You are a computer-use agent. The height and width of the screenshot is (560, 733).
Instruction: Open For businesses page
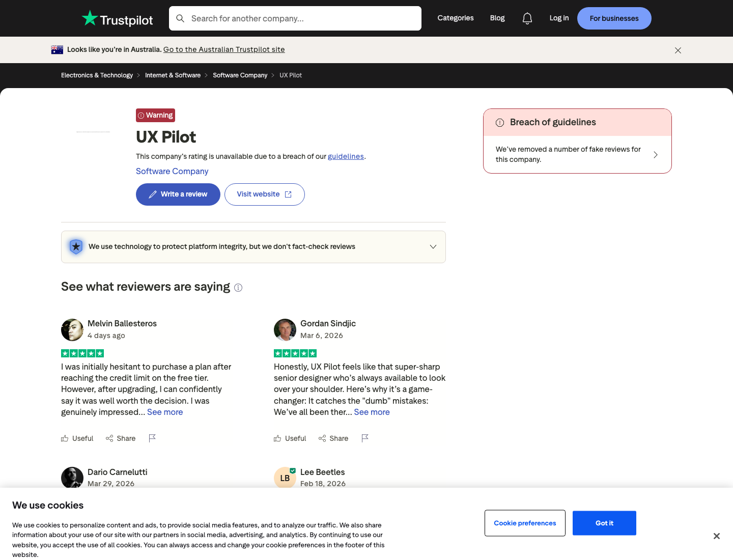click(614, 18)
